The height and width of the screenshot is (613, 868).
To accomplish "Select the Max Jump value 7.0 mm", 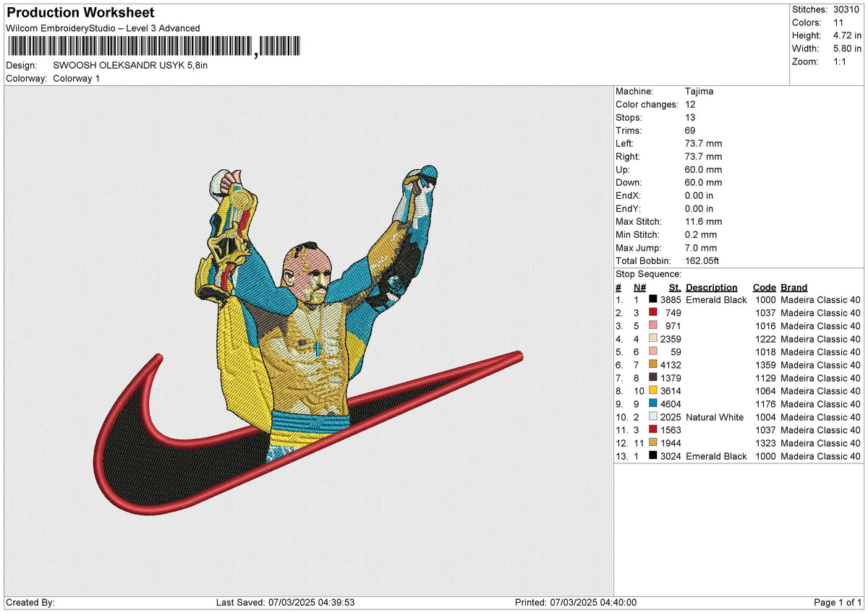I will (700, 247).
